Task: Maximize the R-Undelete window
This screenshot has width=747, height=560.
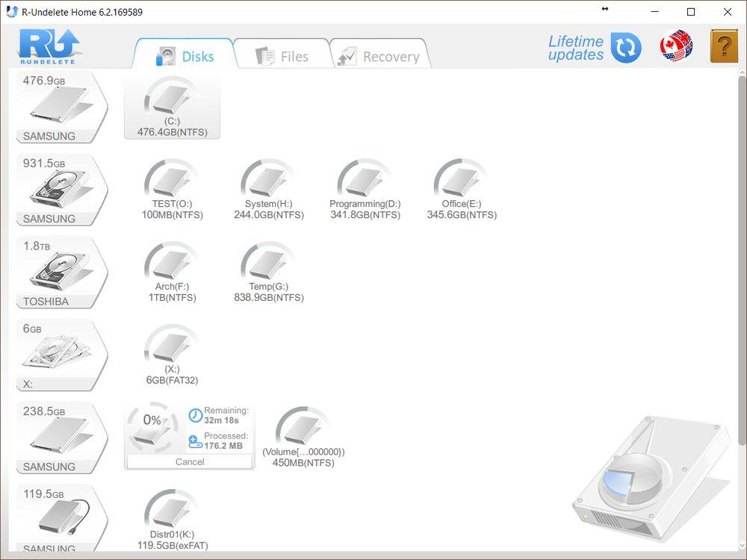Action: [691, 12]
